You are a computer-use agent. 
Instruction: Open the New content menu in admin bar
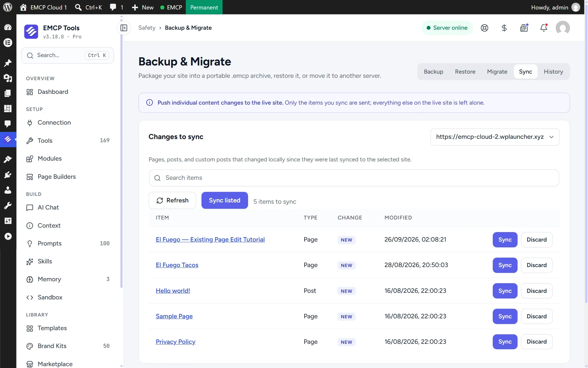(x=143, y=7)
